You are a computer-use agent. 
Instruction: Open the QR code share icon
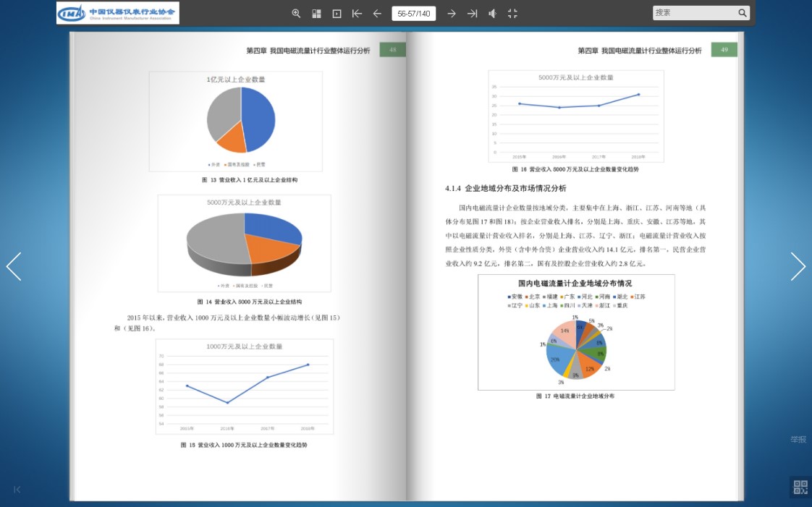[x=800, y=487]
